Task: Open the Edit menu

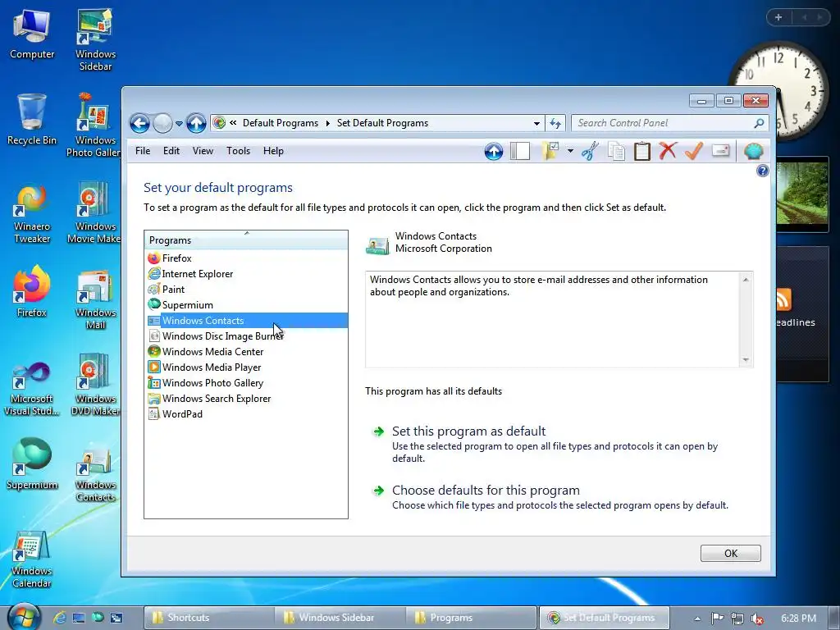Action: pyautogui.click(x=171, y=151)
